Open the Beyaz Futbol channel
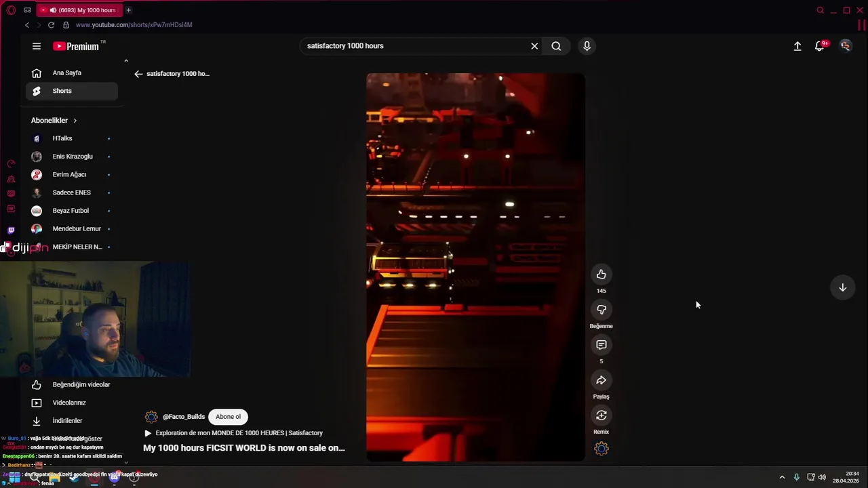 click(72, 211)
